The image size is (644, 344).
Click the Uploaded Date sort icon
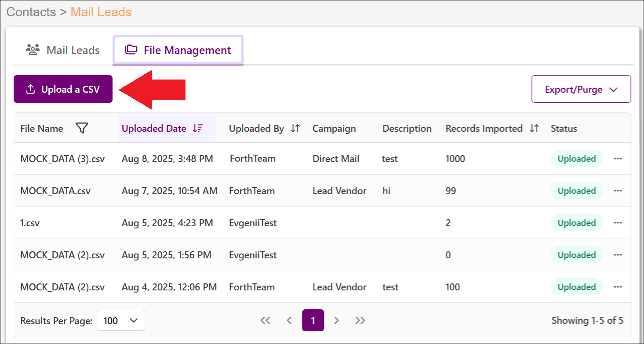(198, 129)
